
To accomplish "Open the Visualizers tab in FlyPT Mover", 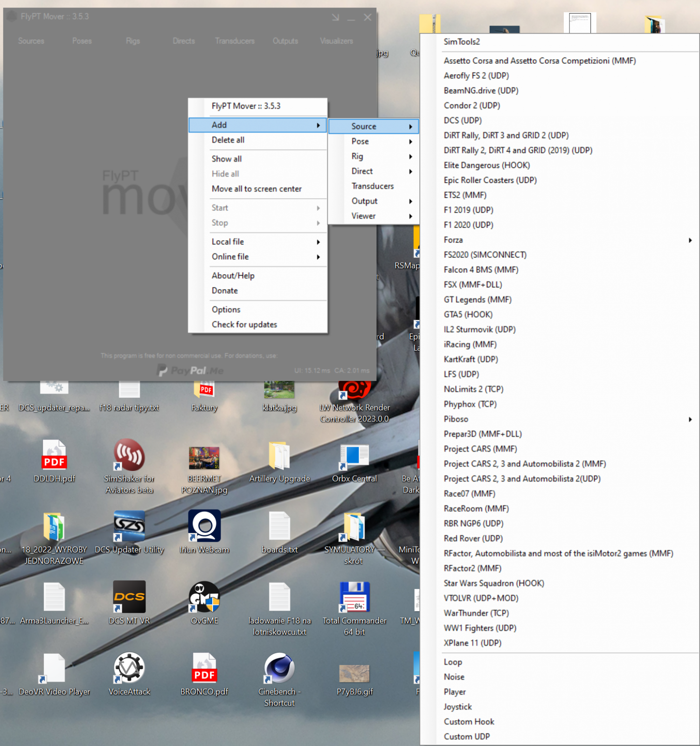I will pos(336,41).
